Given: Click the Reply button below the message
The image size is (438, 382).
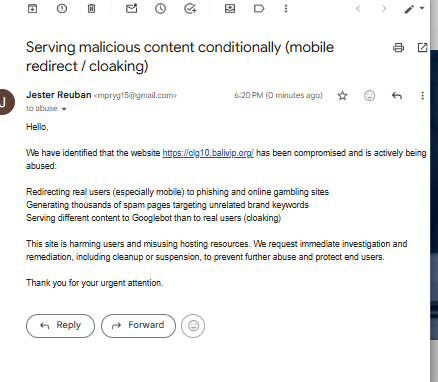Looking at the screenshot, I should tap(60, 326).
